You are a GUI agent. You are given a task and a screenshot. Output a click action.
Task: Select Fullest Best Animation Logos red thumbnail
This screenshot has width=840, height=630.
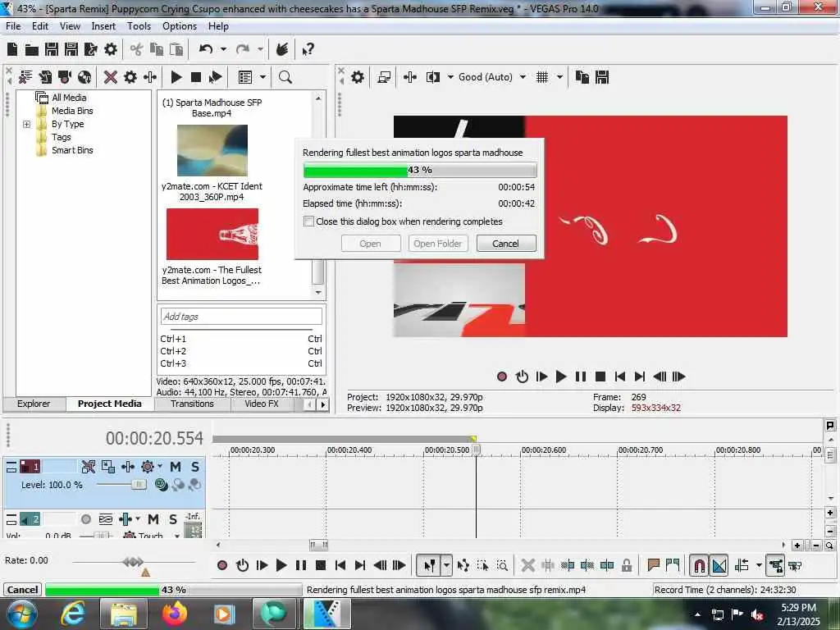pyautogui.click(x=212, y=234)
